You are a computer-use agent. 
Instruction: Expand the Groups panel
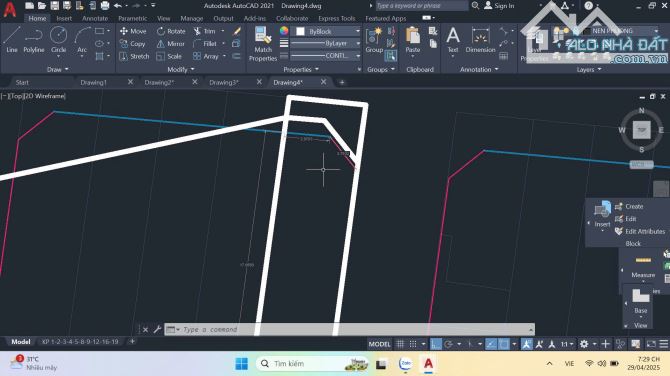click(380, 69)
